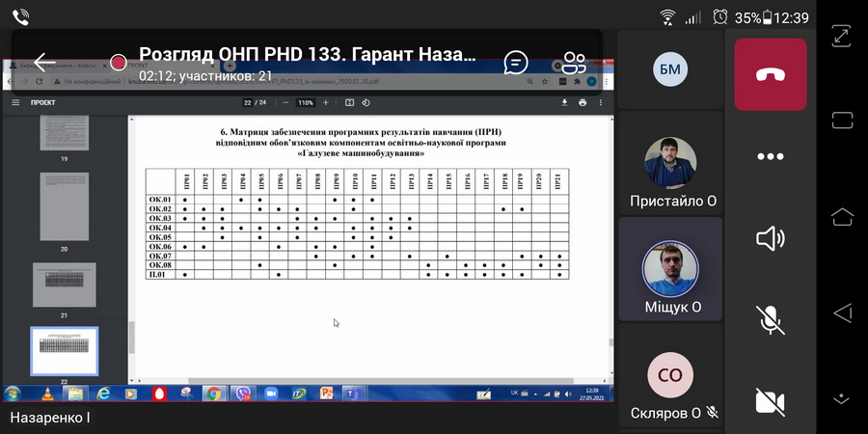Tap the speaker audio output icon

tap(770, 238)
